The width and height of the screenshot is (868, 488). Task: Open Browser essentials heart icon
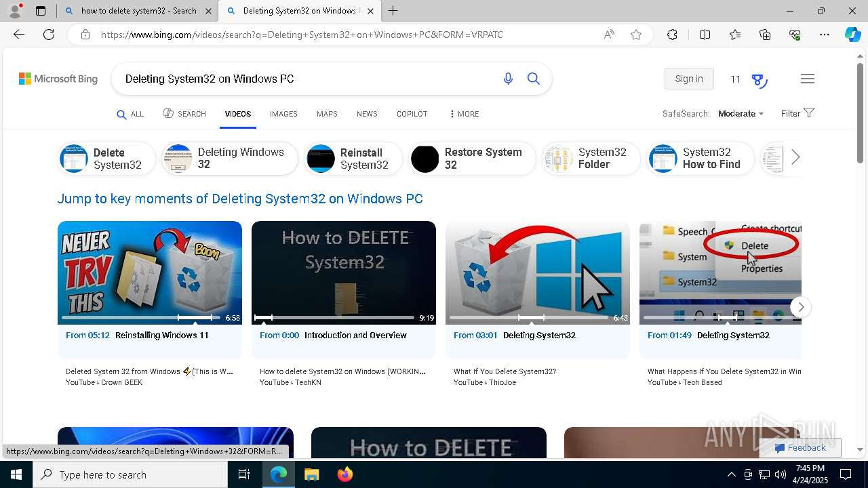click(795, 35)
